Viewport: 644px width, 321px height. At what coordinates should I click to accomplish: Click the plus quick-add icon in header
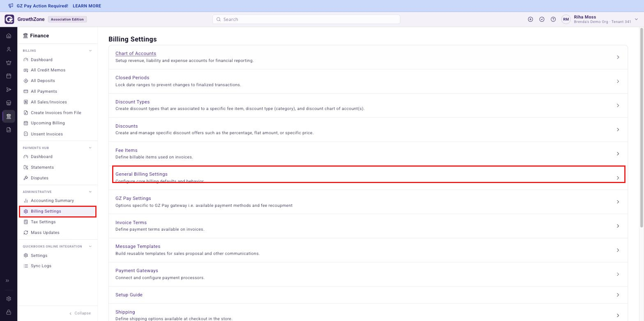click(530, 19)
